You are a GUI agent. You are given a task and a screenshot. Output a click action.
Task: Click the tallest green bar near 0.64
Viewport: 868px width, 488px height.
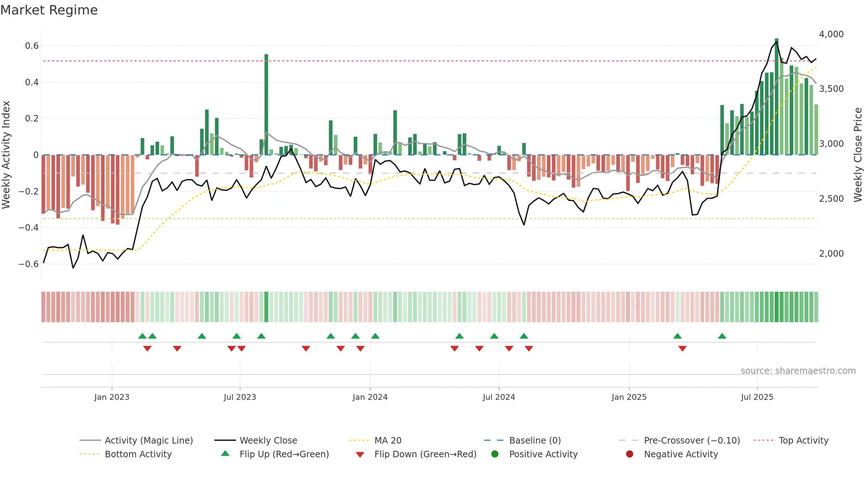(776, 97)
